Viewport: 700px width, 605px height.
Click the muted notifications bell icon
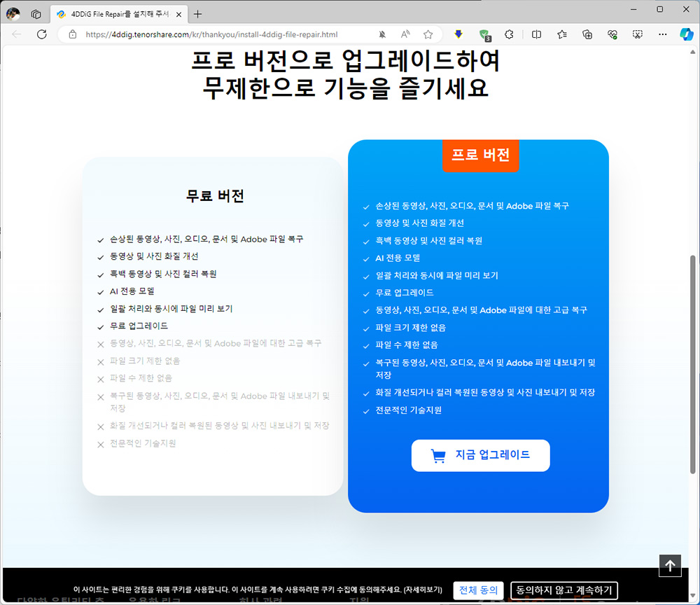click(x=382, y=34)
